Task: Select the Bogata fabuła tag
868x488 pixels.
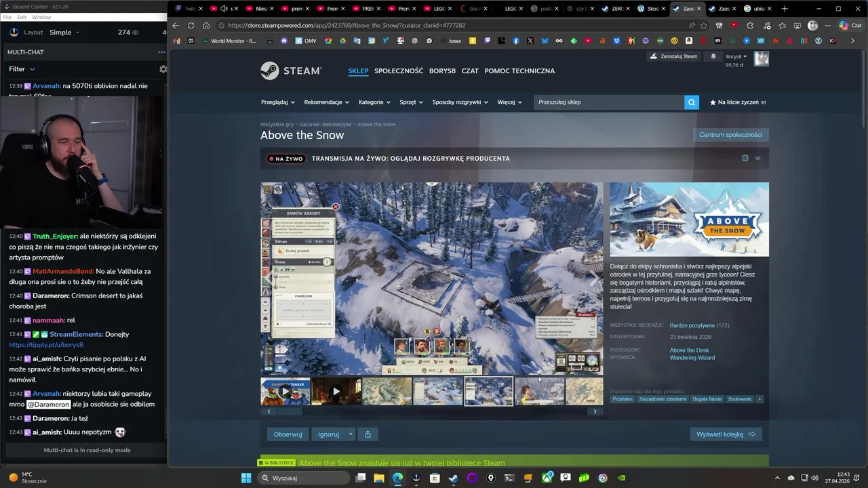Action: point(707,399)
